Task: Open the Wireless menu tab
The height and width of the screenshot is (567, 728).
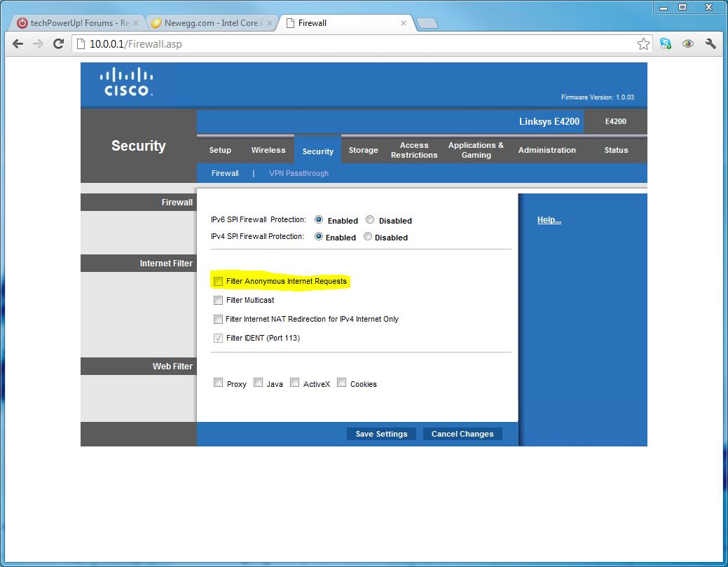Action: 268,150
